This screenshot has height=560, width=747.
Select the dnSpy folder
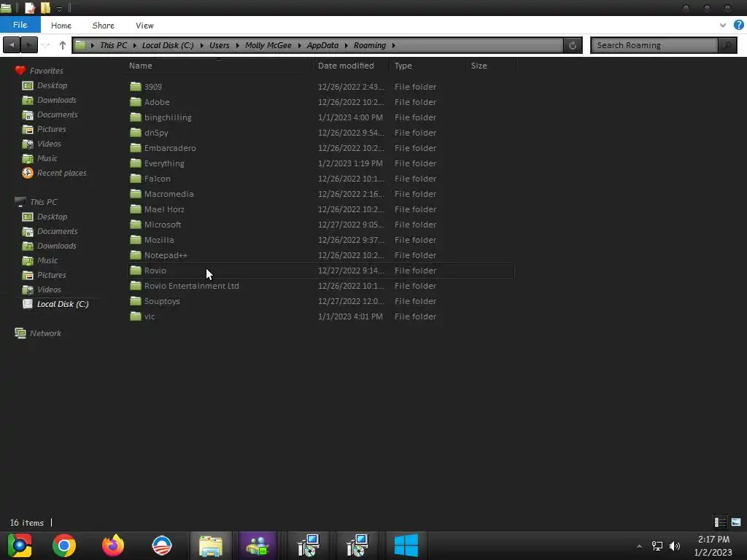pos(321,133)
